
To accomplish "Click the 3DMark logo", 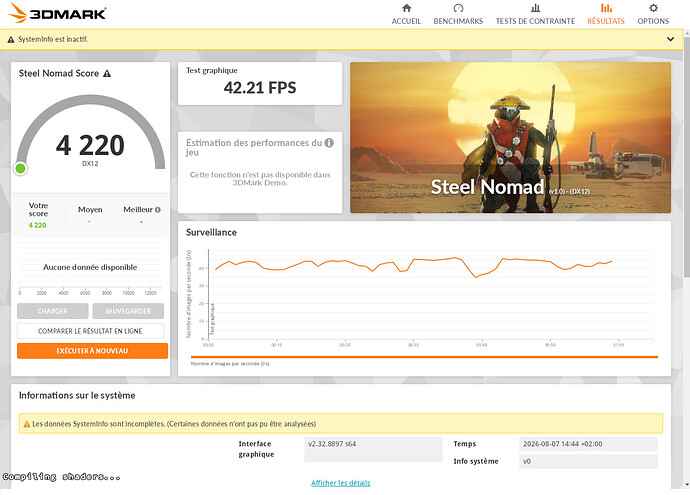I will (x=57, y=13).
